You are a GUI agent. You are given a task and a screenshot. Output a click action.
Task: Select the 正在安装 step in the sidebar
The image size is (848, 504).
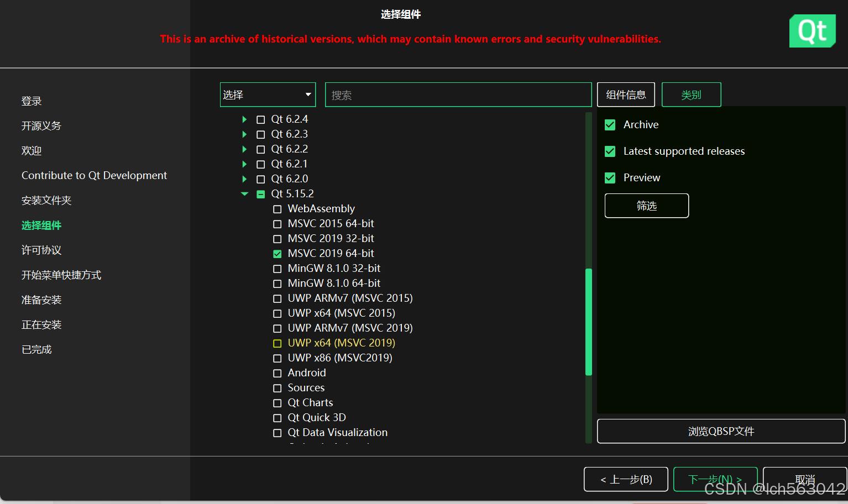coord(41,325)
